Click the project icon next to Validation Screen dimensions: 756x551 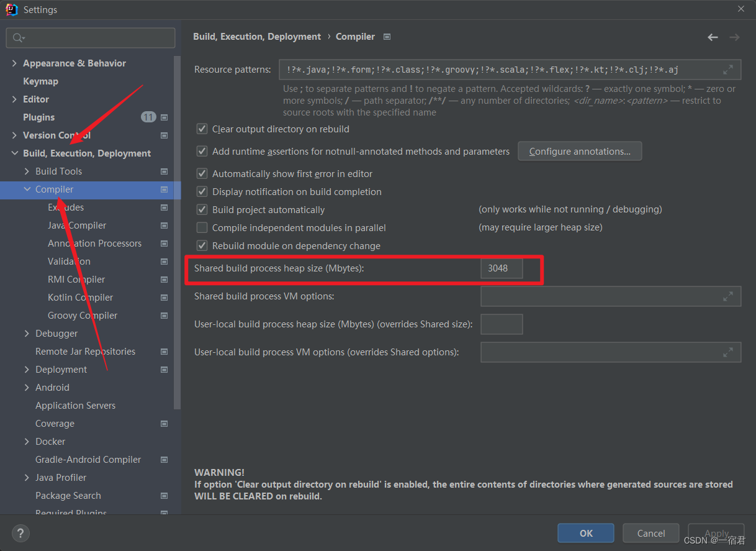point(164,262)
